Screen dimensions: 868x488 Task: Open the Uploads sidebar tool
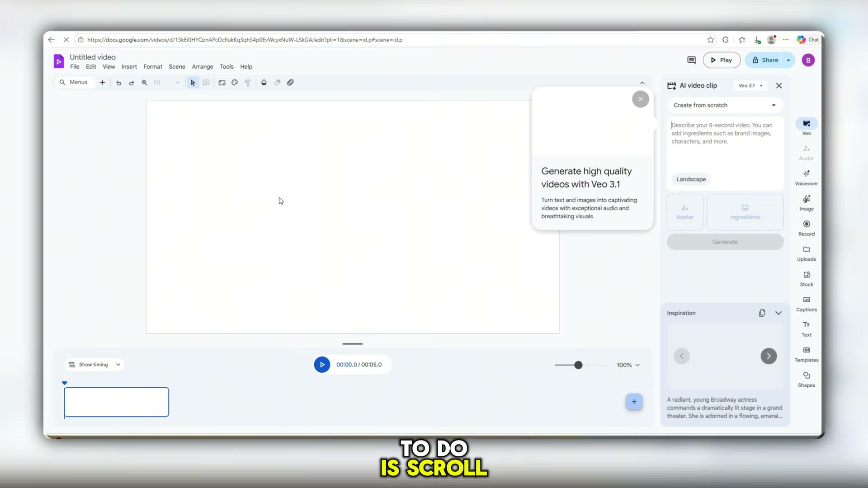click(807, 253)
